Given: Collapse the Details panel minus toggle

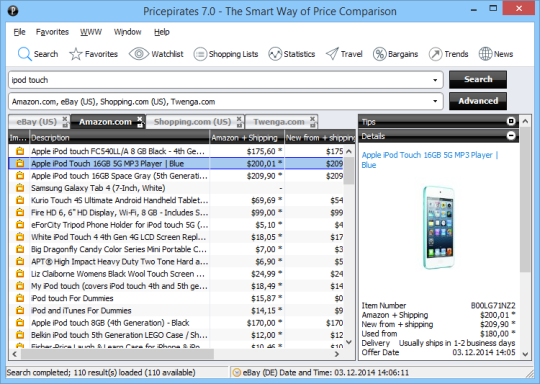Looking at the screenshot, I should point(511,136).
